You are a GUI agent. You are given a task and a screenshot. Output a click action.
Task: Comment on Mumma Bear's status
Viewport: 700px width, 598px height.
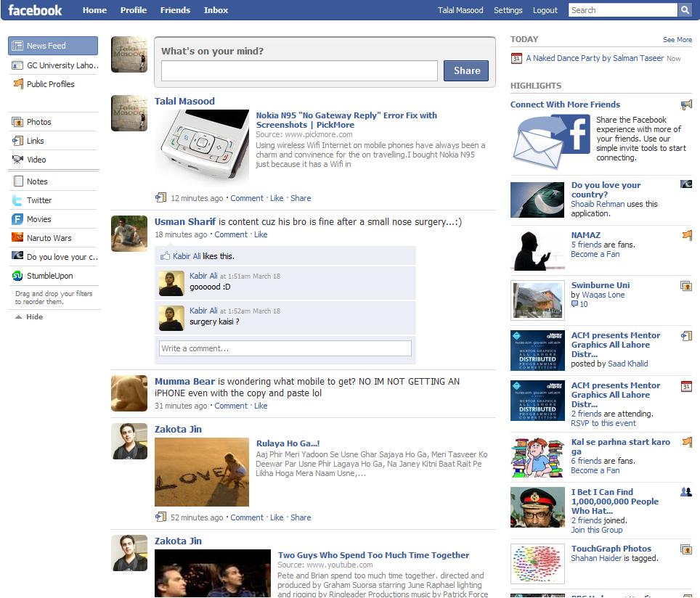click(x=231, y=406)
